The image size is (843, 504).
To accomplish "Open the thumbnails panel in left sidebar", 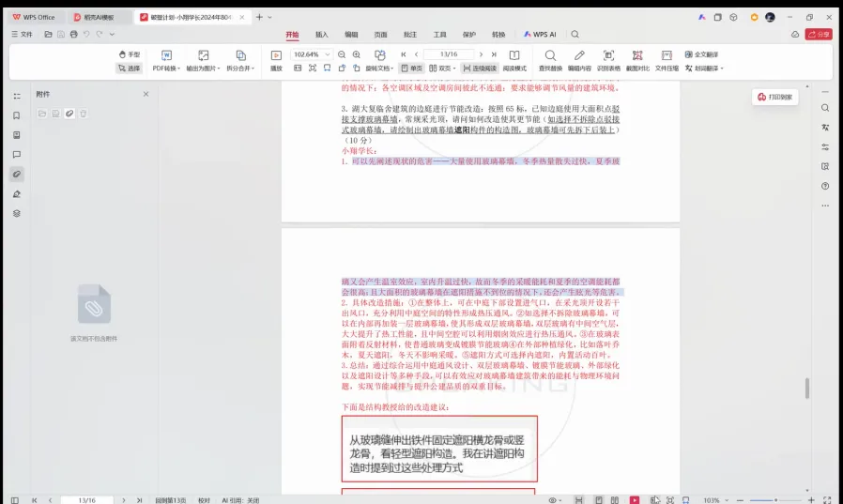I will 17,135.
